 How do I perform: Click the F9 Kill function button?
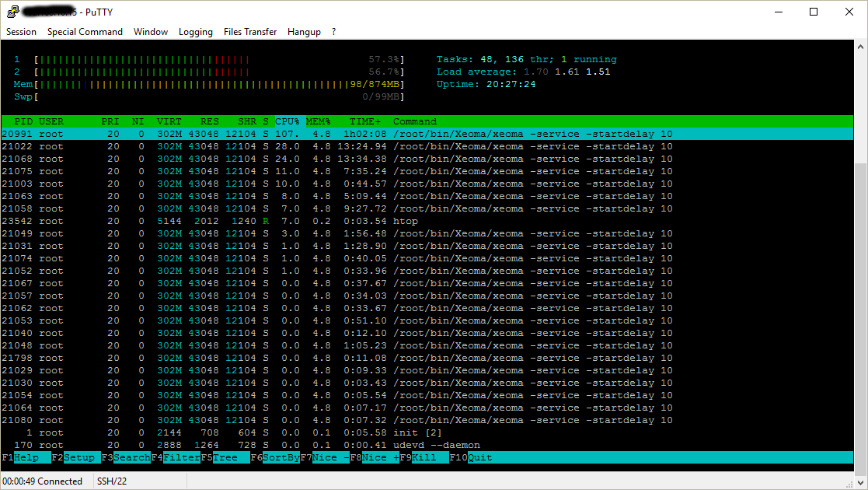424,458
